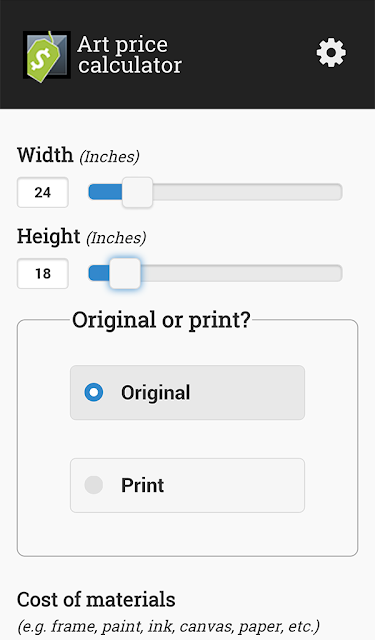Click the blue filled part of Width slider

(106, 192)
